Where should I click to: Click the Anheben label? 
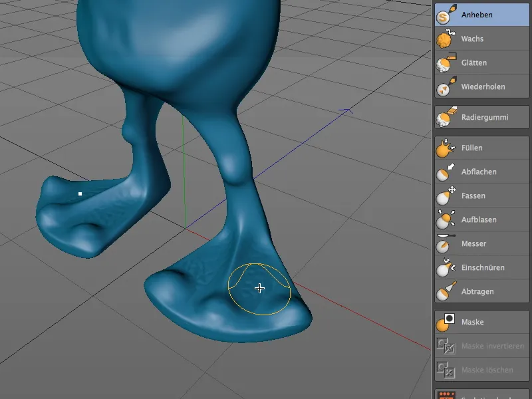477,15
